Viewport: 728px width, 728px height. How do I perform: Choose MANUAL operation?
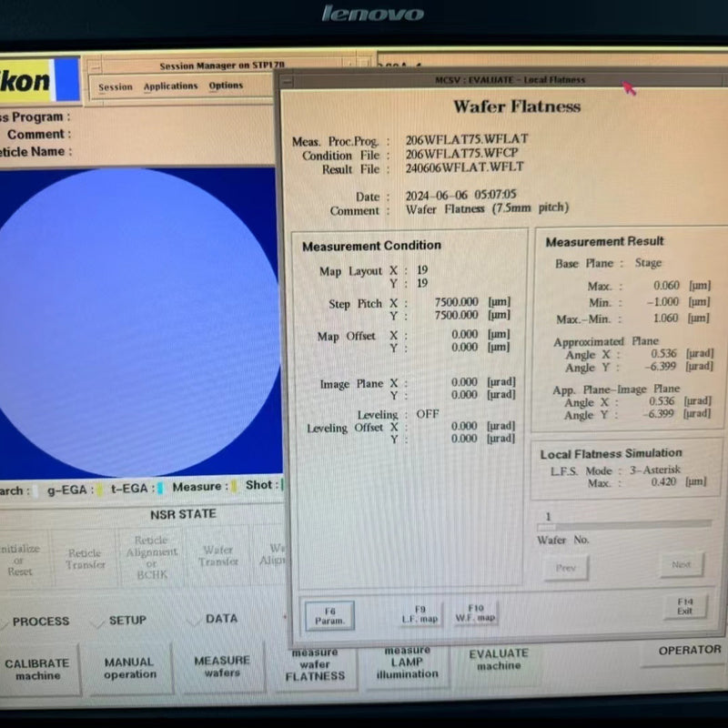click(x=129, y=669)
